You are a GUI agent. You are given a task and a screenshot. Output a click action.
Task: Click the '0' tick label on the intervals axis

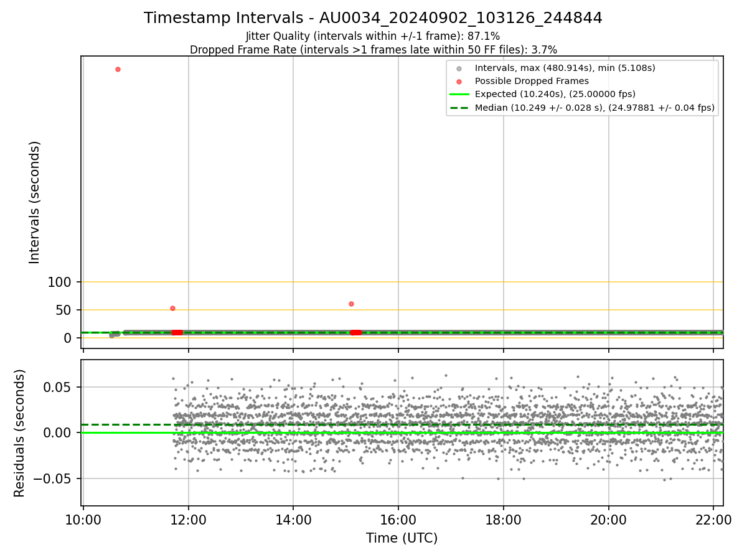click(x=69, y=338)
